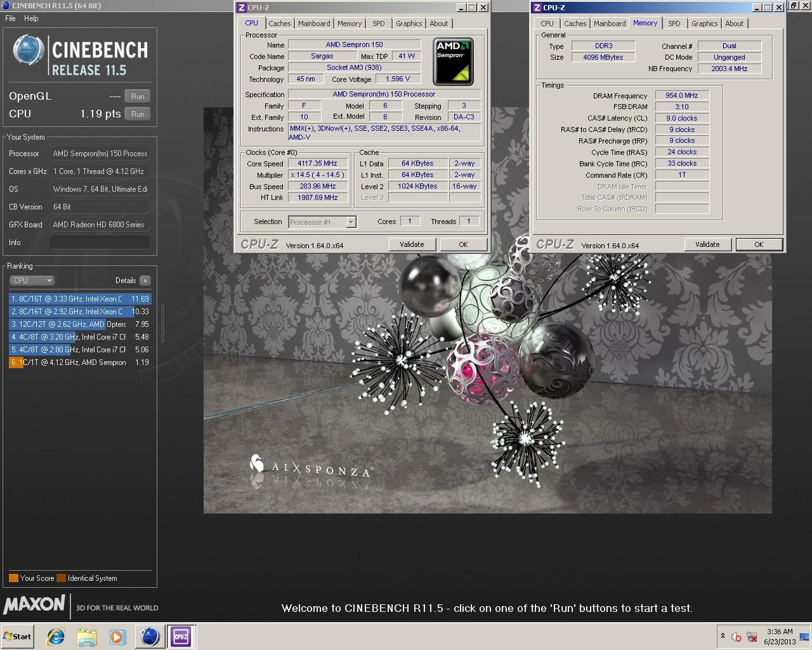
Task: Open the Processor #1 selection dropdown
Action: coord(322,222)
